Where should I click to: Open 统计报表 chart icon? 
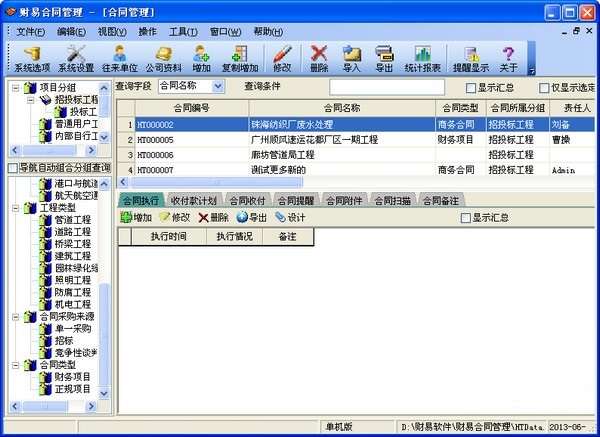pos(422,59)
